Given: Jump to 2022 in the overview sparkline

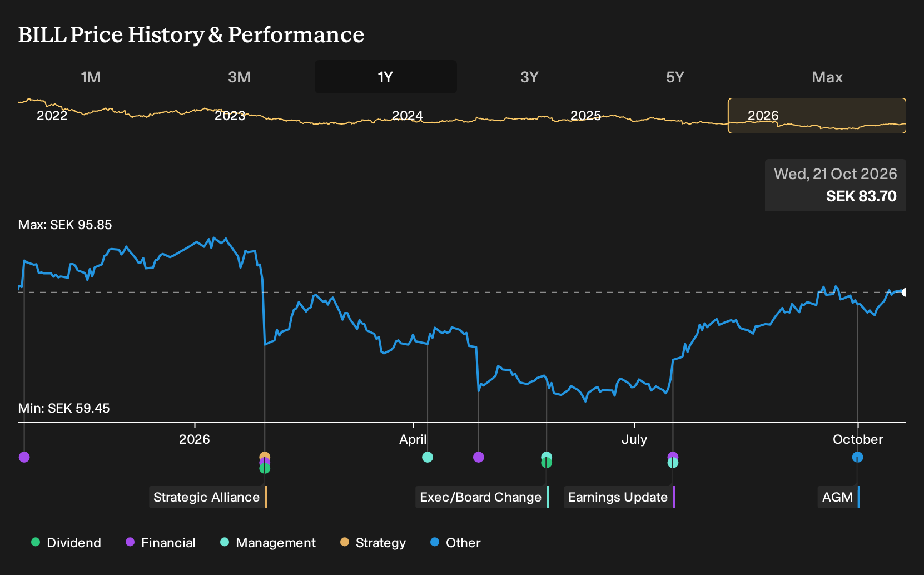Looking at the screenshot, I should tap(52, 116).
